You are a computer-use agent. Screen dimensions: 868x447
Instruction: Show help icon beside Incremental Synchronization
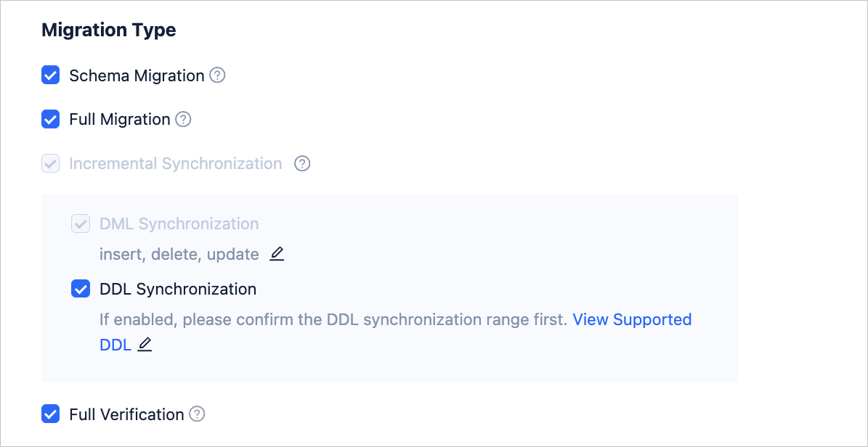[302, 164]
